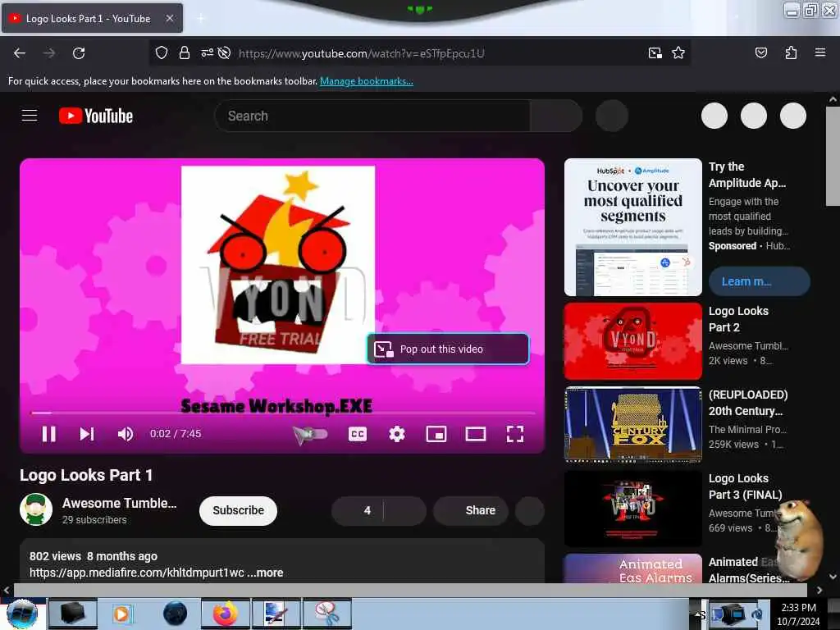Switch to theater mode
This screenshot has width=840, height=630.
pos(476,434)
